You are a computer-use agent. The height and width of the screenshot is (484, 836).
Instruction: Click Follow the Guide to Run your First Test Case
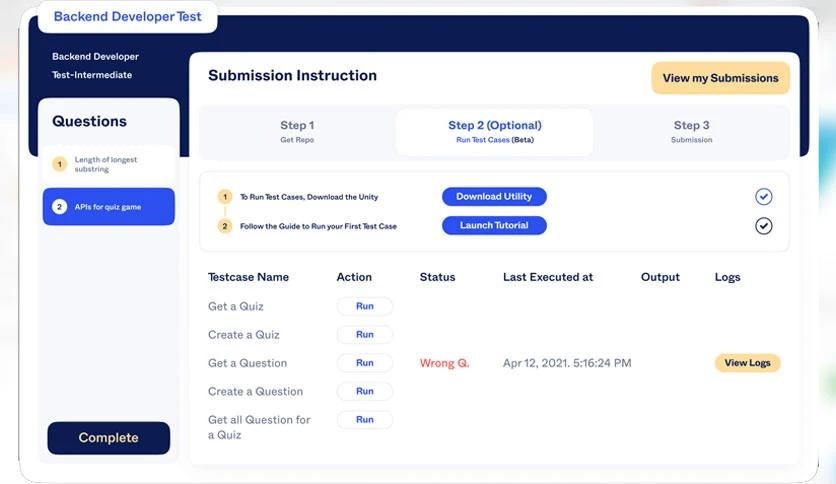[318, 227]
